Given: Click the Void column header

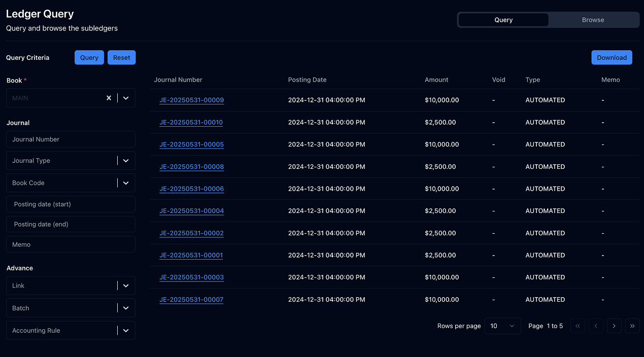Looking at the screenshot, I should click(x=499, y=80).
